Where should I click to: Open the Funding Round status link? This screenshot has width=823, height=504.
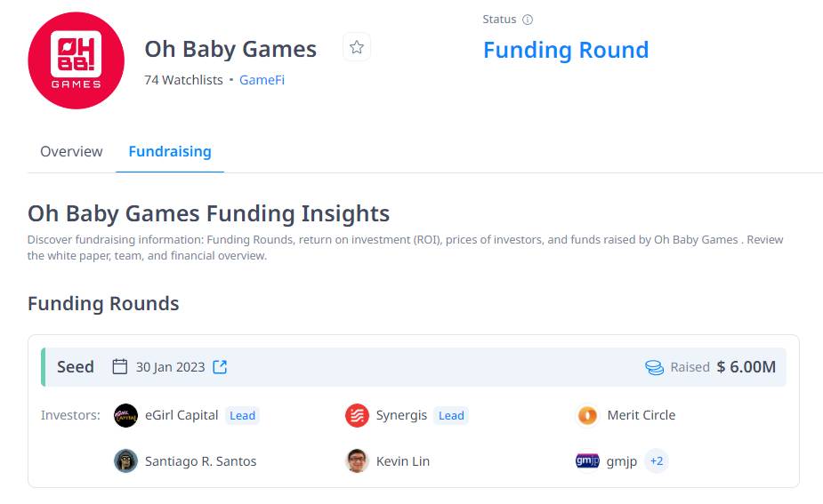point(566,50)
